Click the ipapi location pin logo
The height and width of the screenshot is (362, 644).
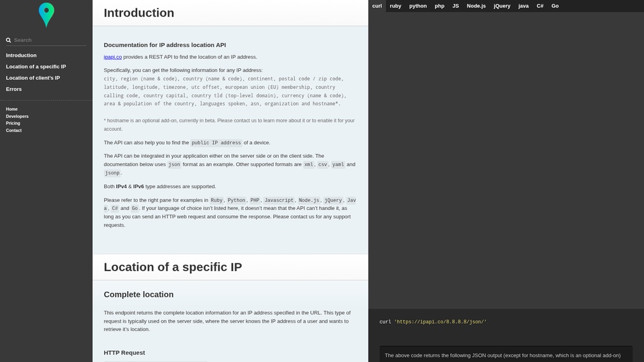pyautogui.click(x=46, y=15)
